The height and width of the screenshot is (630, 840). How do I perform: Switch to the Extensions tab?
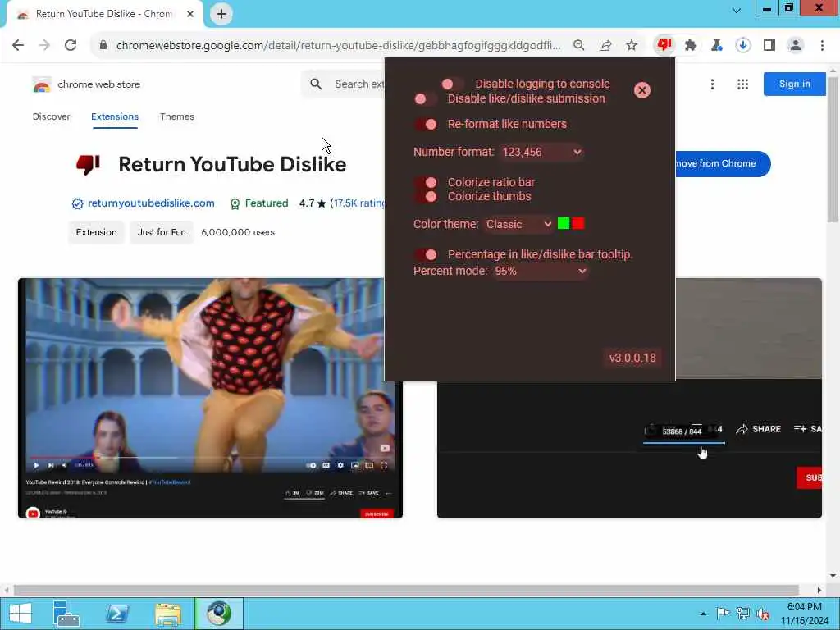coord(115,116)
